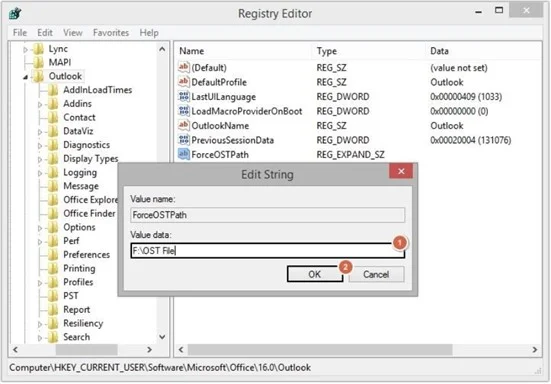551x384 pixels.
Task: Expand the Profiles tree node
Action: 40,283
